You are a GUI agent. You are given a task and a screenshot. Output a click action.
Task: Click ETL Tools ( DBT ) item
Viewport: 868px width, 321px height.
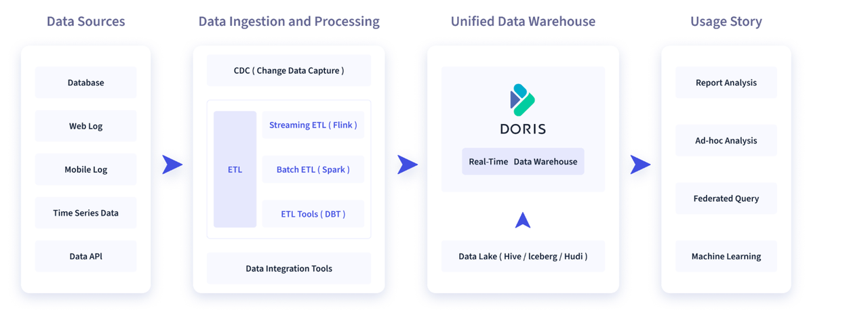[313, 214]
